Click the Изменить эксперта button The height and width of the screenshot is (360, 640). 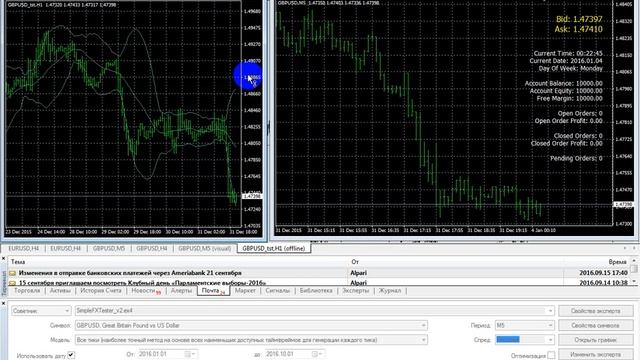pos(596,354)
